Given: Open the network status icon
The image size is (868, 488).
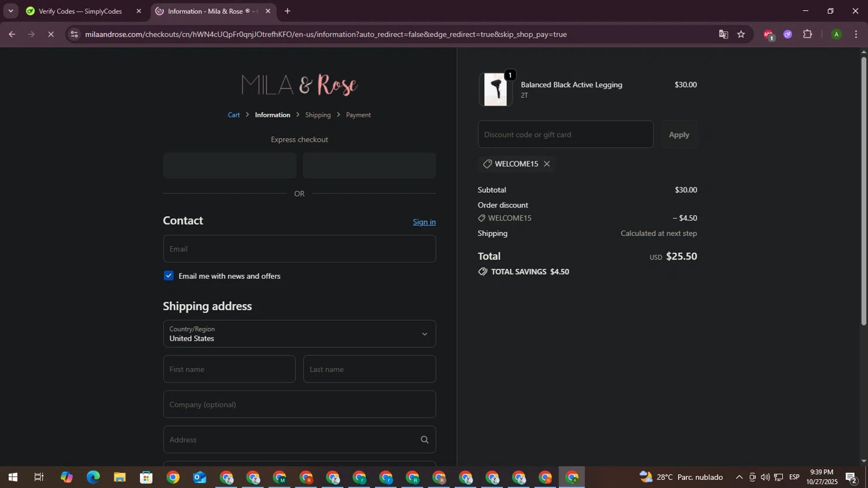Looking at the screenshot, I should pyautogui.click(x=779, y=477).
